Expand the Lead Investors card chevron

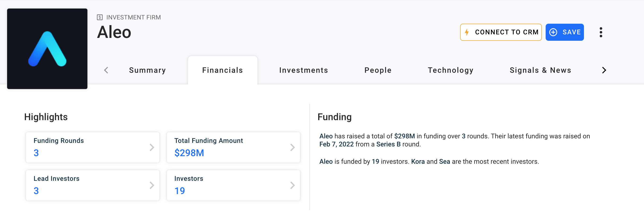(x=152, y=185)
